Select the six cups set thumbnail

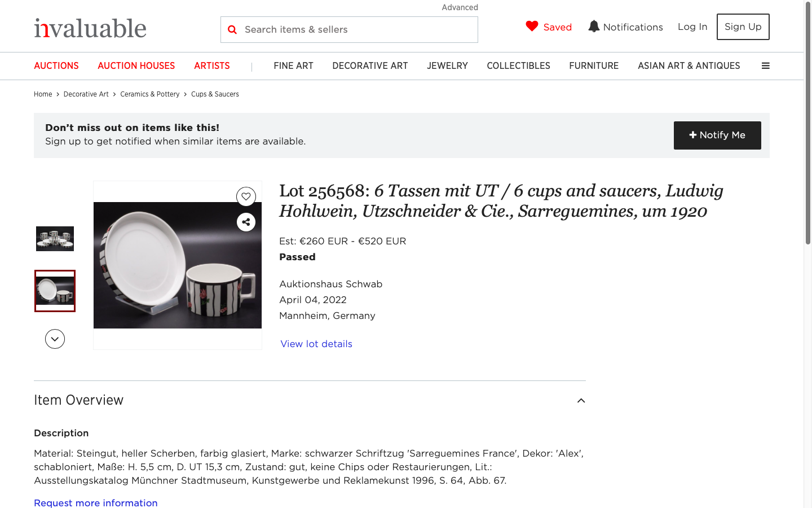(x=55, y=239)
